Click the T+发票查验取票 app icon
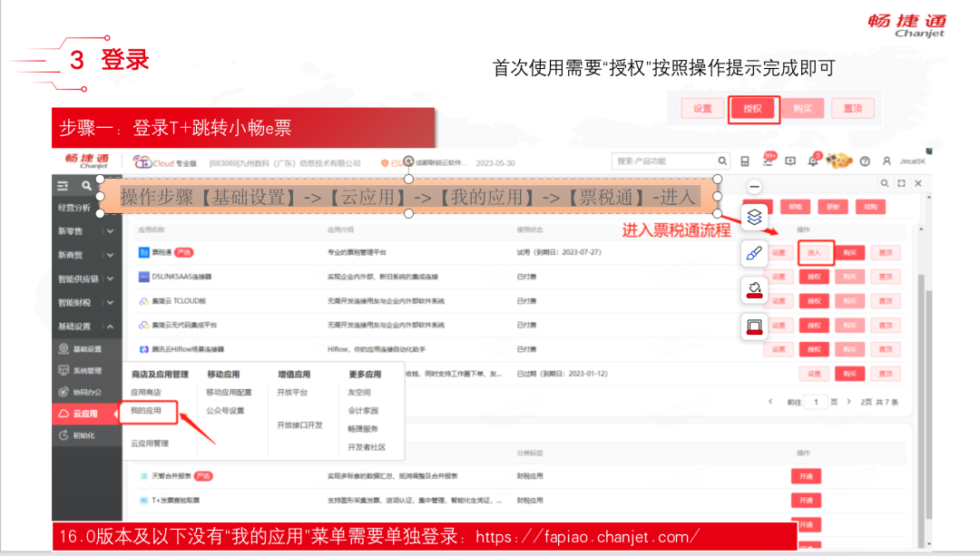The height and width of the screenshot is (556, 980). tap(143, 501)
